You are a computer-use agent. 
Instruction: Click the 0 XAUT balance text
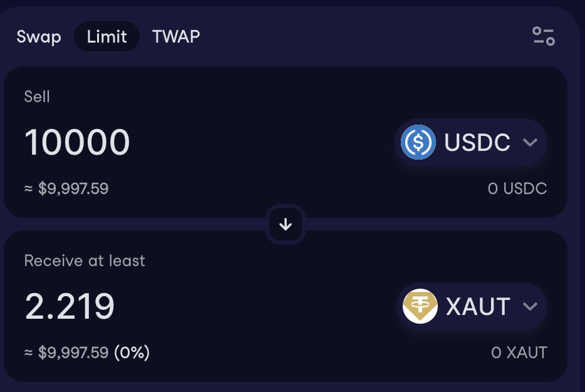pos(519,353)
